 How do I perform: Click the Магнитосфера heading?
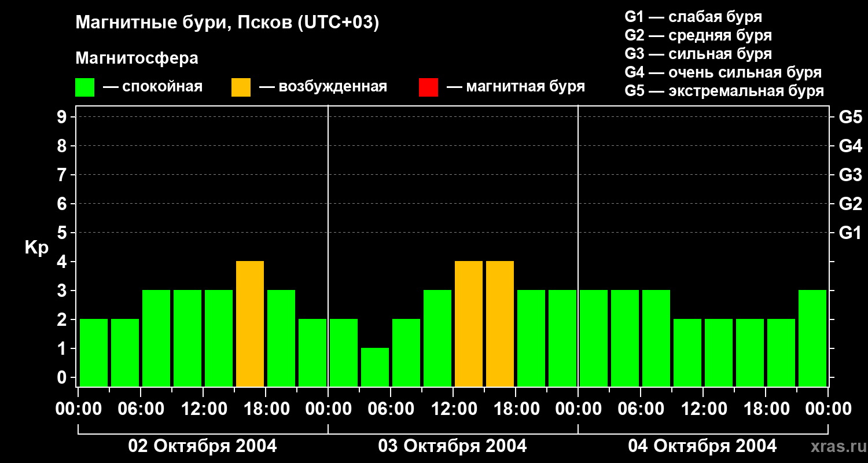[137, 58]
